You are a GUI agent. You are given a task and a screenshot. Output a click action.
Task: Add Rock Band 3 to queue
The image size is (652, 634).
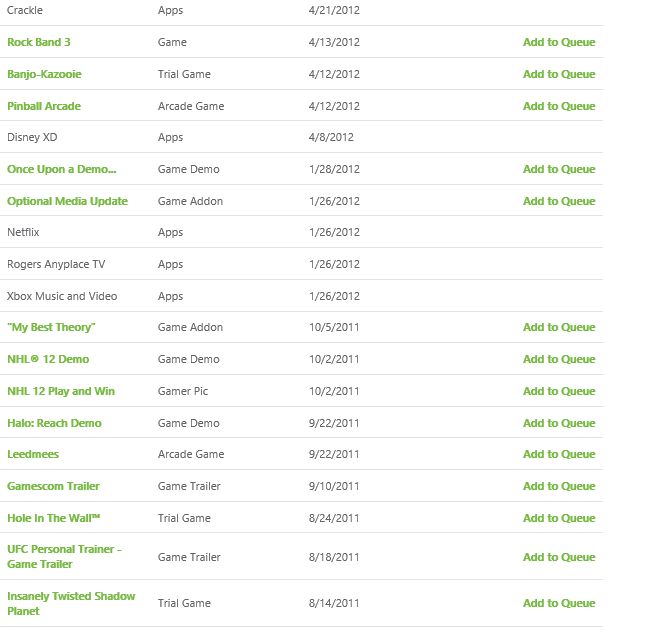559,42
